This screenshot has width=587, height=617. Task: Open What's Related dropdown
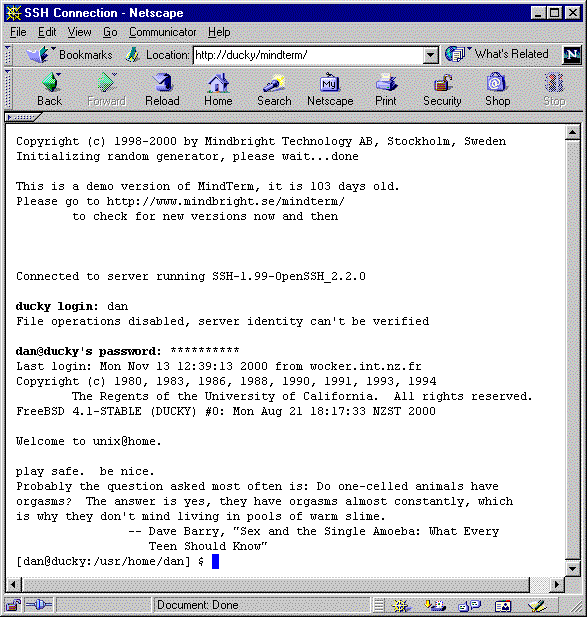(497, 54)
